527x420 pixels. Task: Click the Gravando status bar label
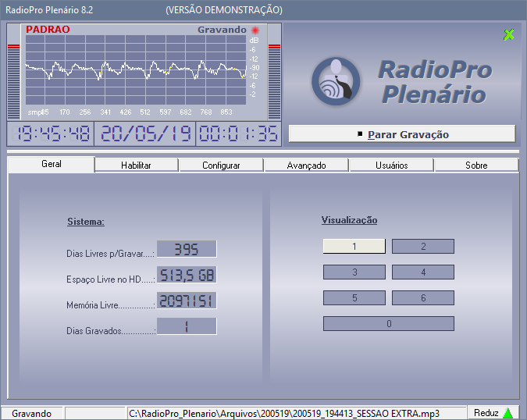(x=31, y=413)
